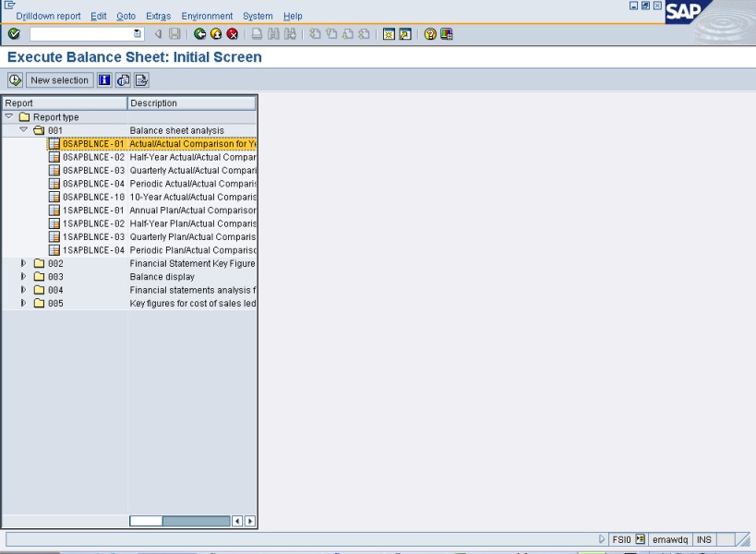
Task: Expand the 002 Financial Statement folder
Action: pyautogui.click(x=24, y=263)
